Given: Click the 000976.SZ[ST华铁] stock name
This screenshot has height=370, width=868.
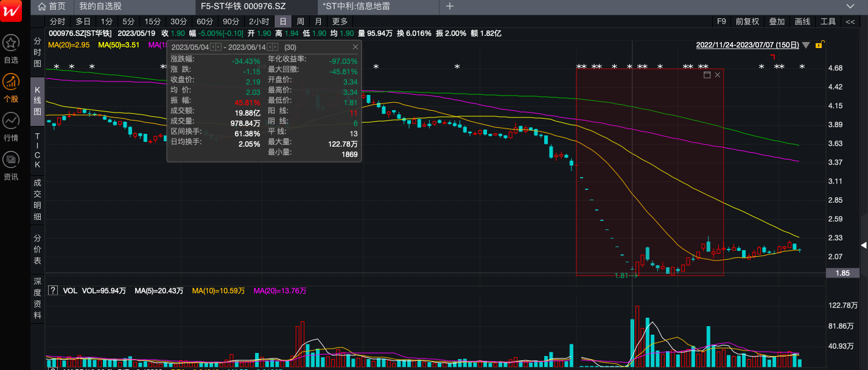Looking at the screenshot, I should tap(80, 33).
